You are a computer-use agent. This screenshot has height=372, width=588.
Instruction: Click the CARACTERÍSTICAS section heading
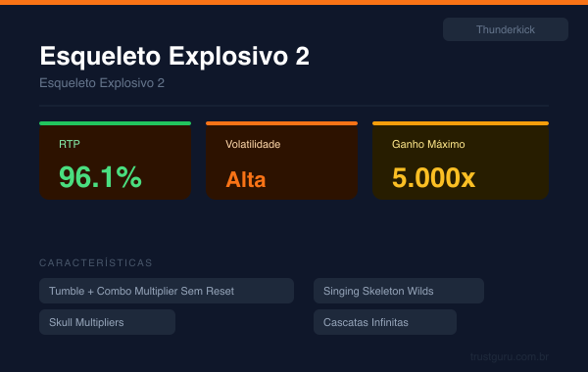96,262
